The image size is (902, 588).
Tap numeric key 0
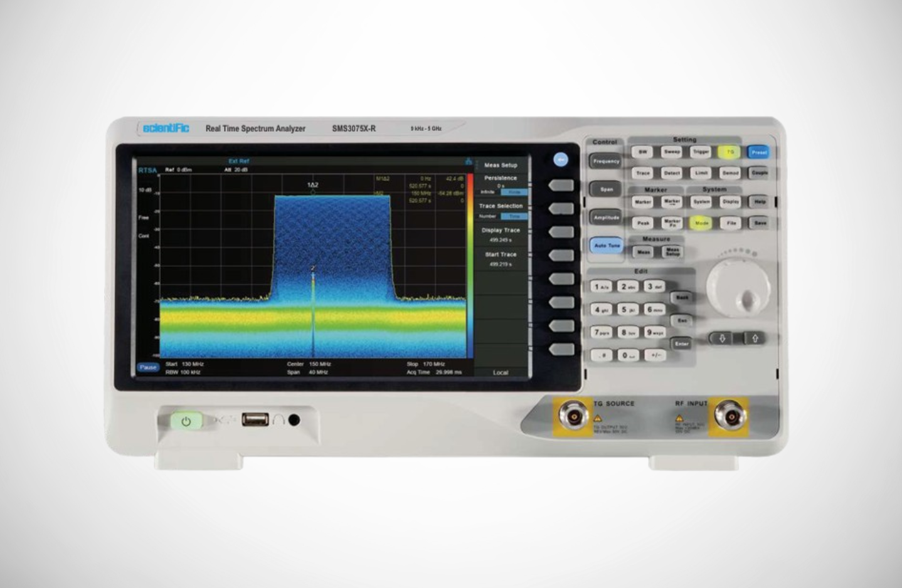pos(628,355)
